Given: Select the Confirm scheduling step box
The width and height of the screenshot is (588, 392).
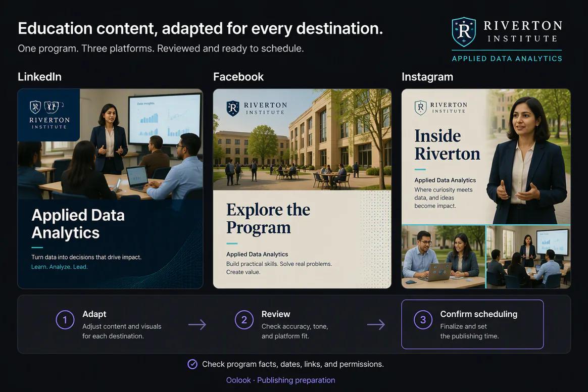Looking at the screenshot, I should point(472,324).
